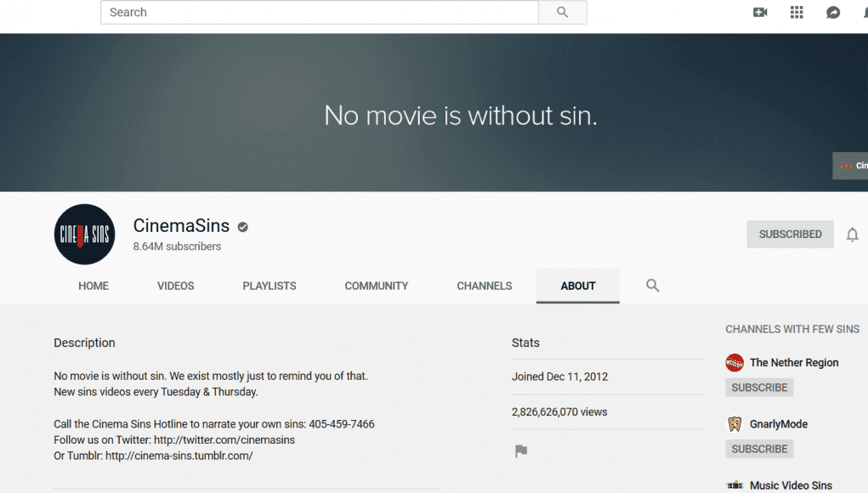The height and width of the screenshot is (493, 868).
Task: Open the GnarlyMode channel link
Action: click(779, 424)
